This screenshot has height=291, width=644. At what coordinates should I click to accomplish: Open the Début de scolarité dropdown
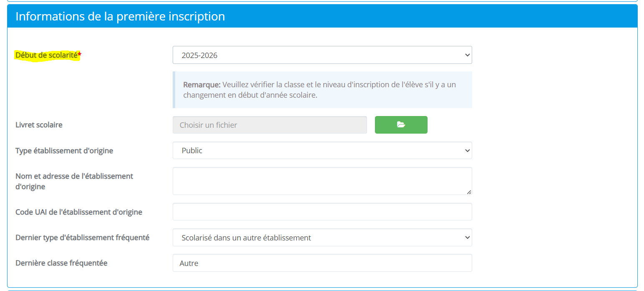click(x=322, y=55)
